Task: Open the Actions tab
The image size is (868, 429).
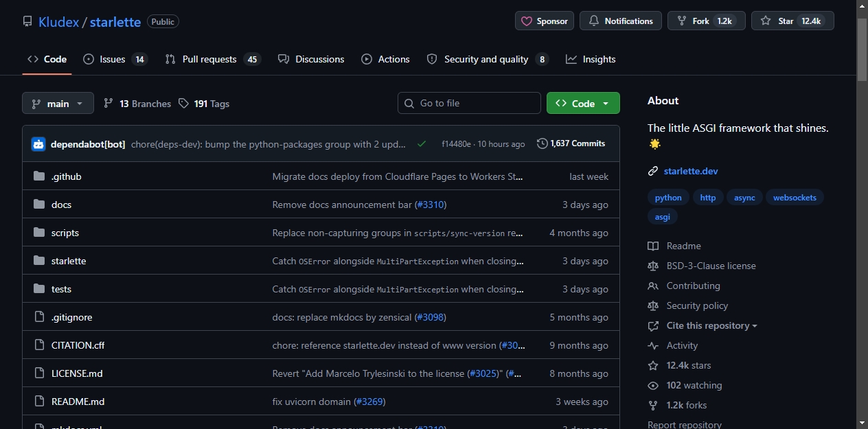Action: pyautogui.click(x=385, y=59)
